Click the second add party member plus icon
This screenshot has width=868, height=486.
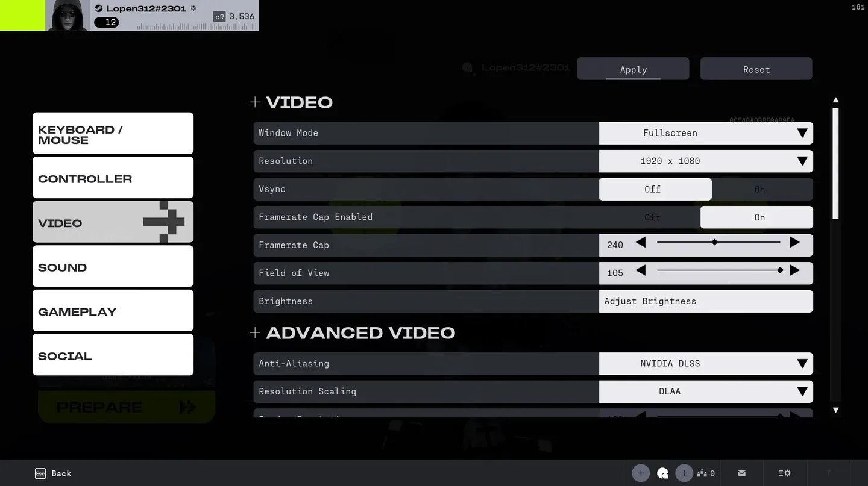tap(684, 473)
